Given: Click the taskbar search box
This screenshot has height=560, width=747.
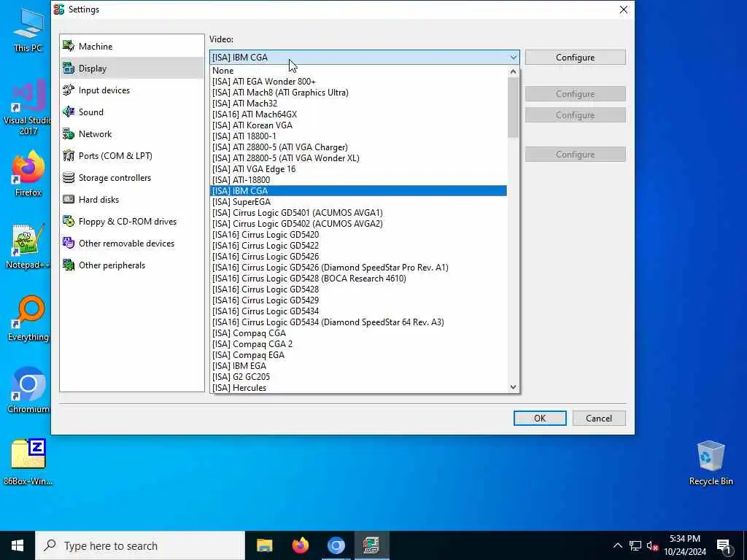Looking at the screenshot, I should point(140,545).
